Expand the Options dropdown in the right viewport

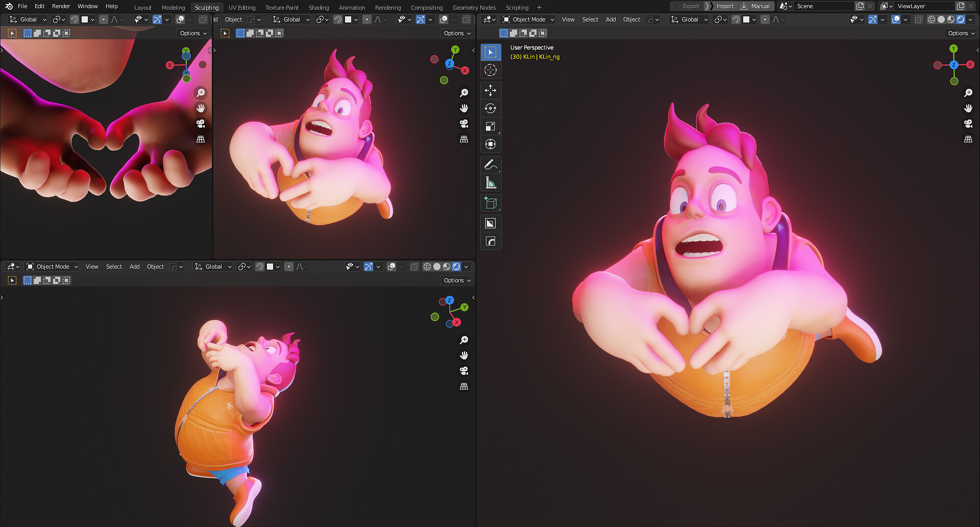[959, 33]
